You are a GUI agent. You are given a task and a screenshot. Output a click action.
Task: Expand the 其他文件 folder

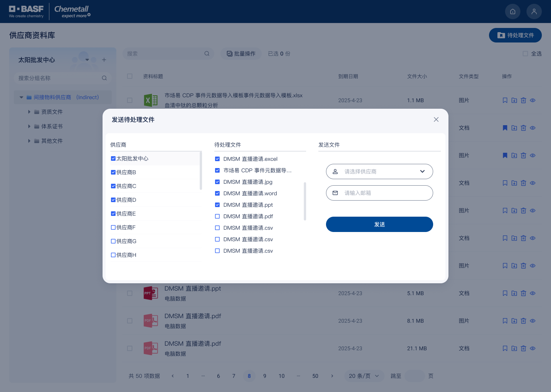(29, 141)
